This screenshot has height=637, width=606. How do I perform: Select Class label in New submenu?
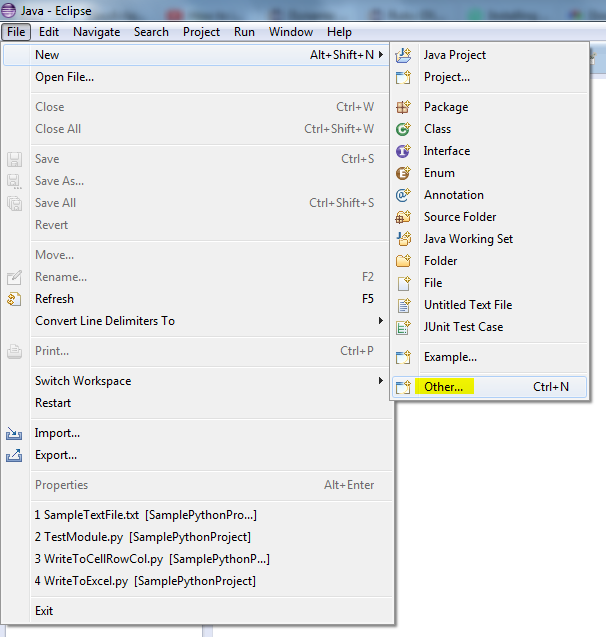click(x=437, y=129)
